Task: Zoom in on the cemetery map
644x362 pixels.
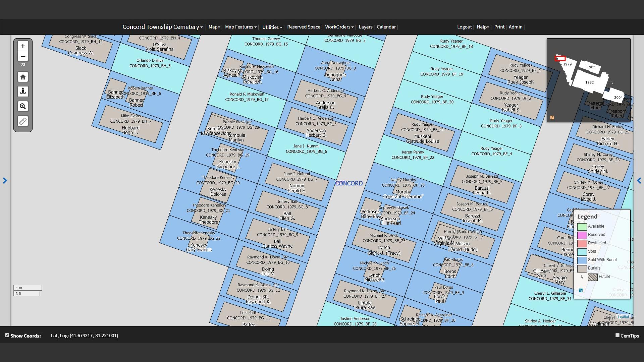Action: 23,46
